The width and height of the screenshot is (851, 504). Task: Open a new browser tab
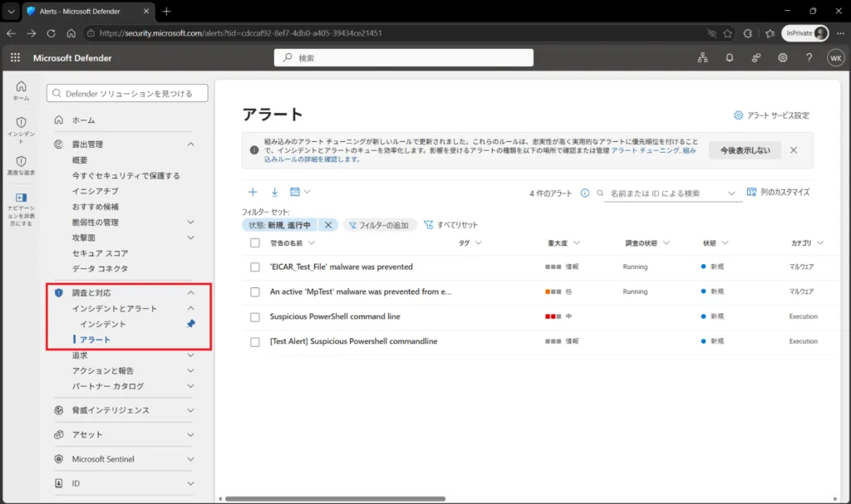166,11
